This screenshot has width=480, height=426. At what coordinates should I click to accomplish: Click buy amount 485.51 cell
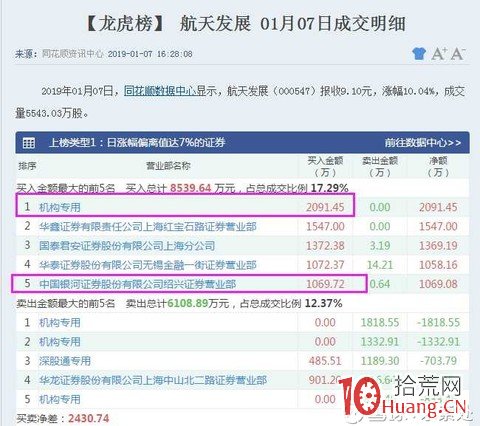pyautogui.click(x=325, y=361)
